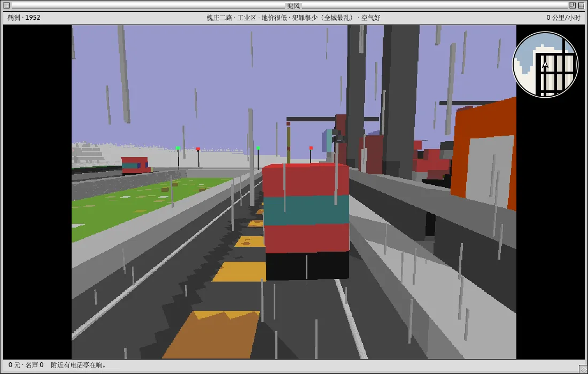This screenshot has height=374, width=588.
Task: Close the 兜风 window using the close box
Action: point(6,6)
